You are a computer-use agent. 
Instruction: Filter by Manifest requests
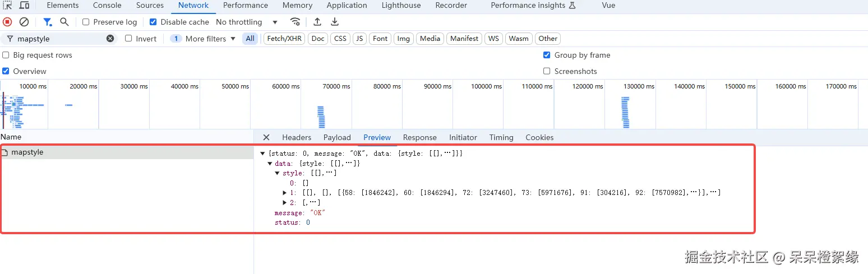coord(464,39)
